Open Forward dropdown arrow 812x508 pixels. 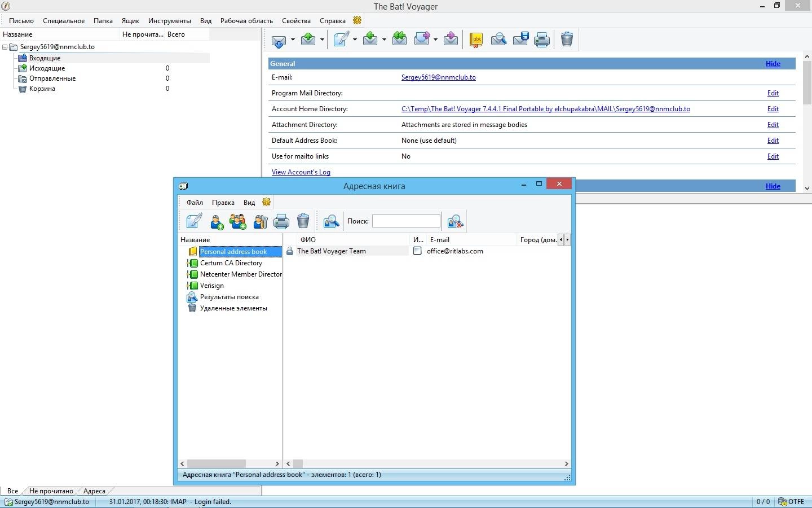point(436,40)
